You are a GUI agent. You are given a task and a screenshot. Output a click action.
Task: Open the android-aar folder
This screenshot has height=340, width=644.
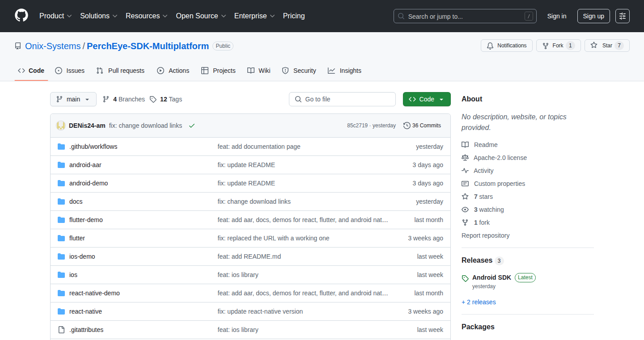point(85,165)
